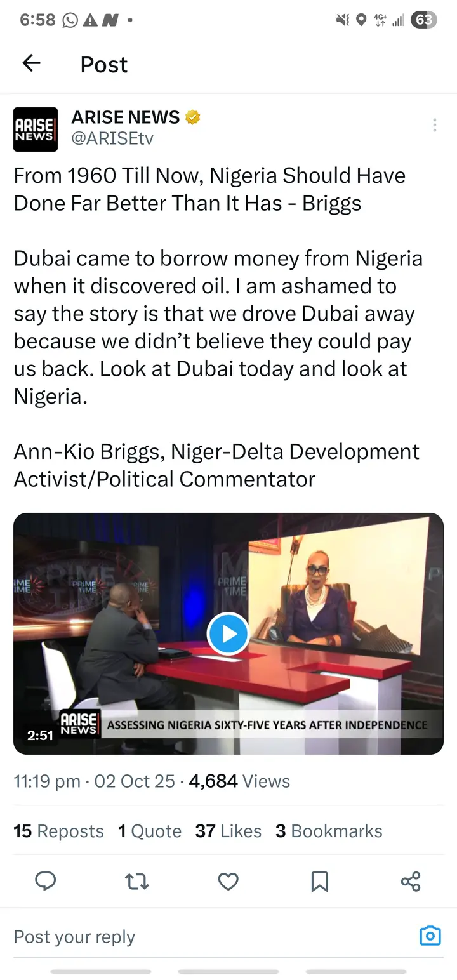Tap the reply speech bubble icon
Viewport: 457px width, 980px height.
tap(45, 881)
